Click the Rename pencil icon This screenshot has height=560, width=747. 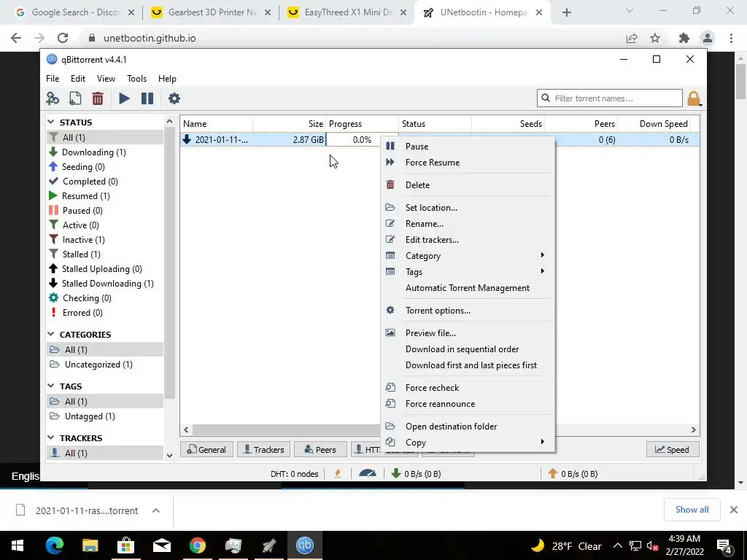(x=390, y=223)
